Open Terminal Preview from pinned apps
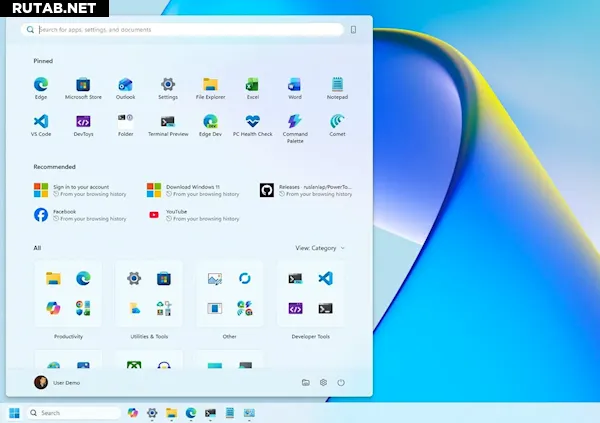The width and height of the screenshot is (600, 423). click(x=168, y=123)
